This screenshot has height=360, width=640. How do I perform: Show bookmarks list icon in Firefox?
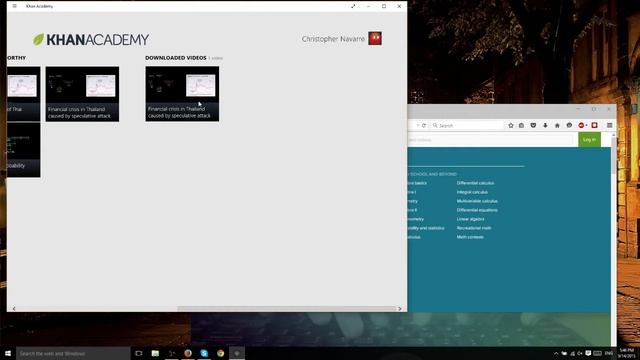click(521, 125)
